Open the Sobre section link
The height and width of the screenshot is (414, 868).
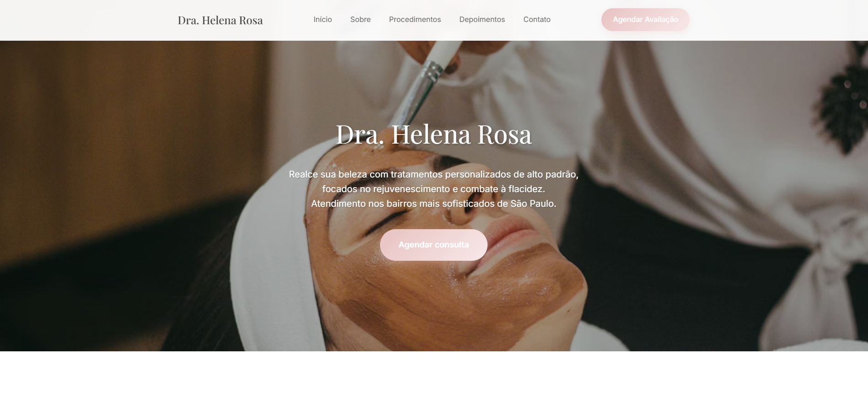(x=360, y=20)
